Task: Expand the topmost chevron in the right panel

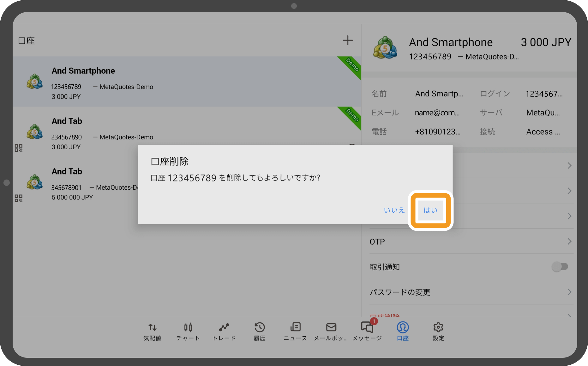Action: tap(569, 165)
